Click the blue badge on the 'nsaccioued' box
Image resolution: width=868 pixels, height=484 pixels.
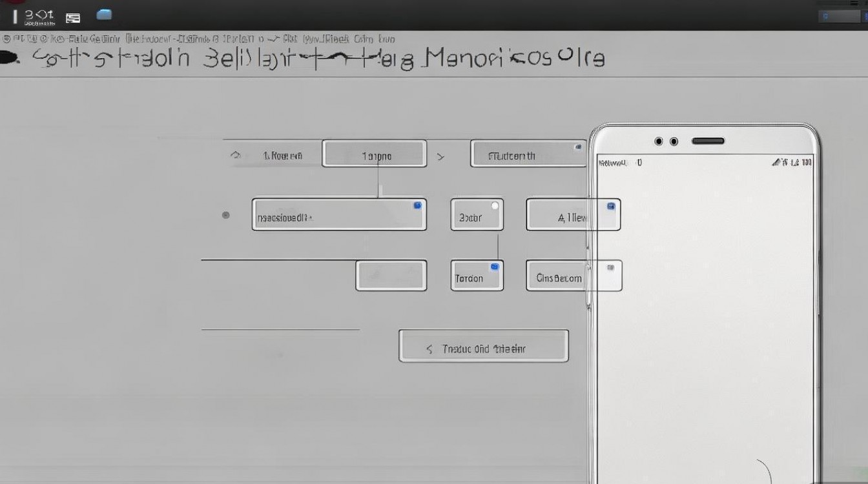click(x=417, y=205)
